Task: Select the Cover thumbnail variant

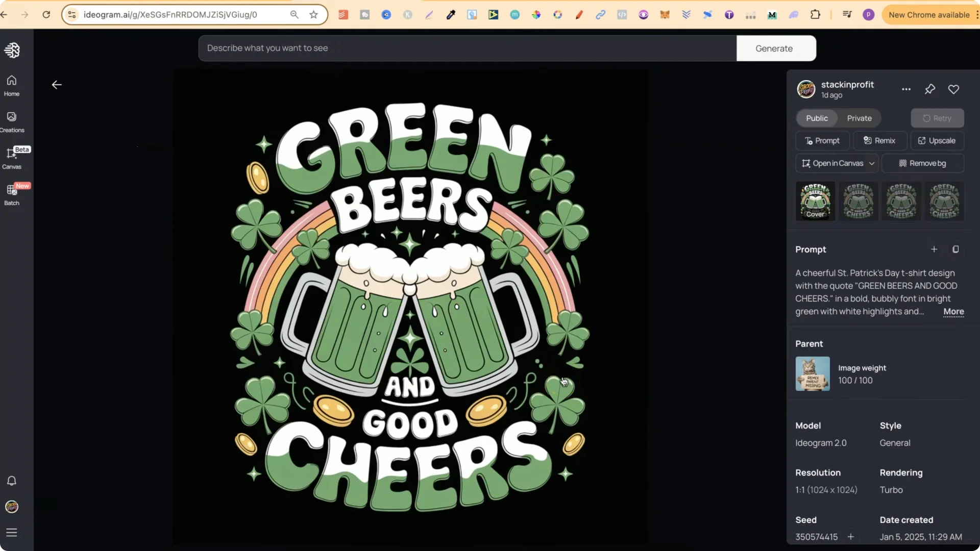Action: pos(815,201)
